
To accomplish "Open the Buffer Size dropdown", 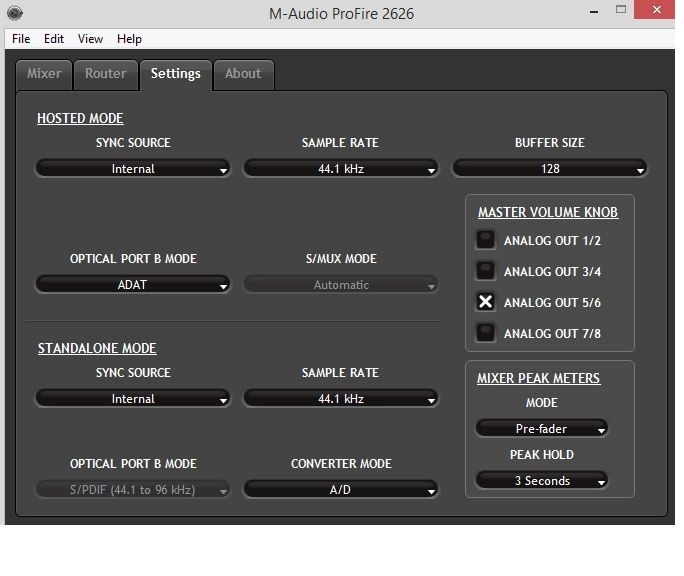I will point(550,168).
